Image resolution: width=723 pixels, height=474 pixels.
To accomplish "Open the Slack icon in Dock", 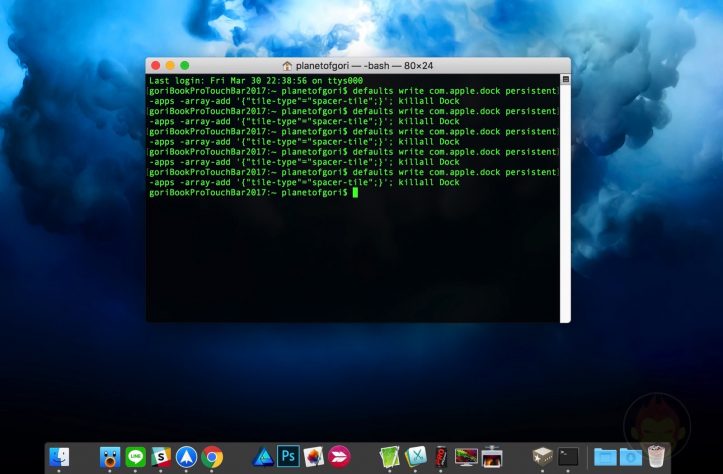I will [x=161, y=457].
